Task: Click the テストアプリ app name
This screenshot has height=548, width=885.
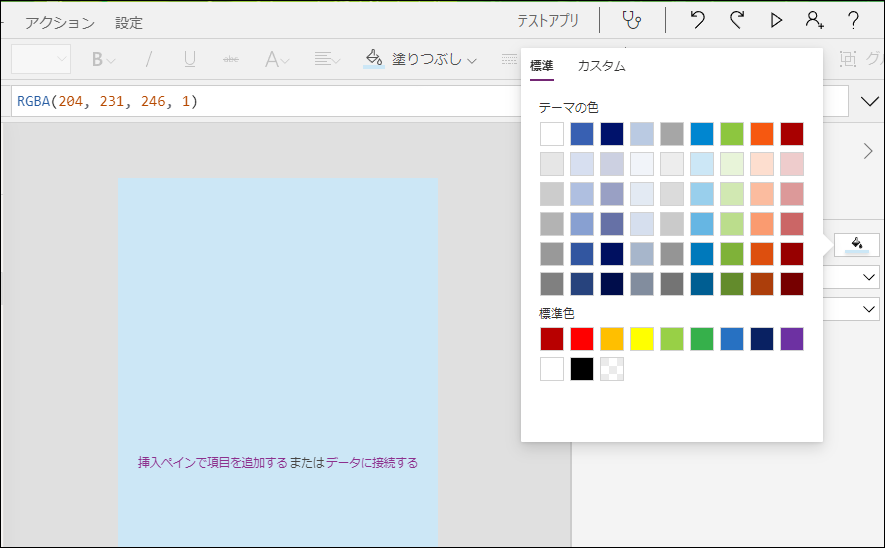Action: pyautogui.click(x=548, y=21)
